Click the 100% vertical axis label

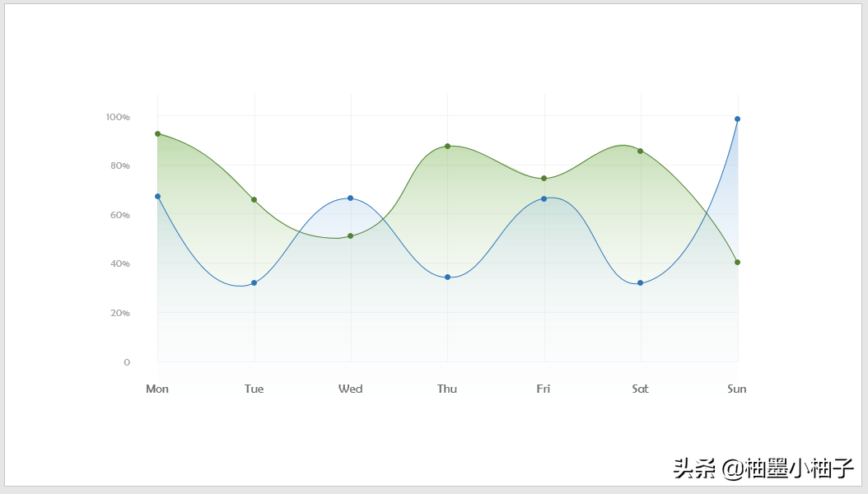118,117
